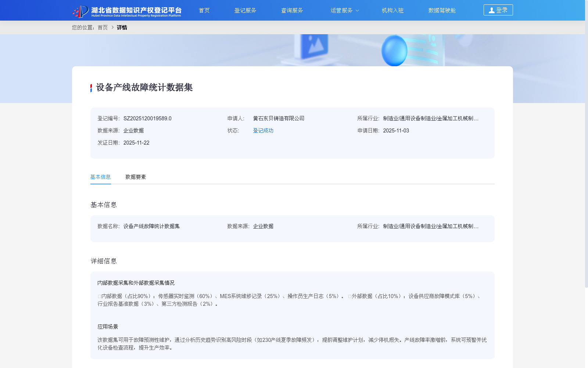Switch to the 数据要素 tab
Image resolution: width=588 pixels, height=368 pixels.
coord(136,177)
